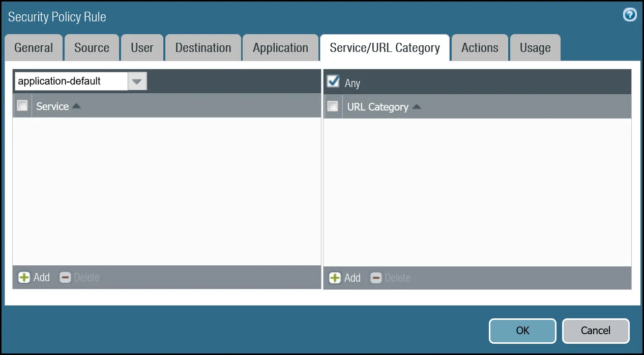Click the green plus Add icon under Service
Image resolution: width=644 pixels, height=355 pixels.
[x=24, y=277]
